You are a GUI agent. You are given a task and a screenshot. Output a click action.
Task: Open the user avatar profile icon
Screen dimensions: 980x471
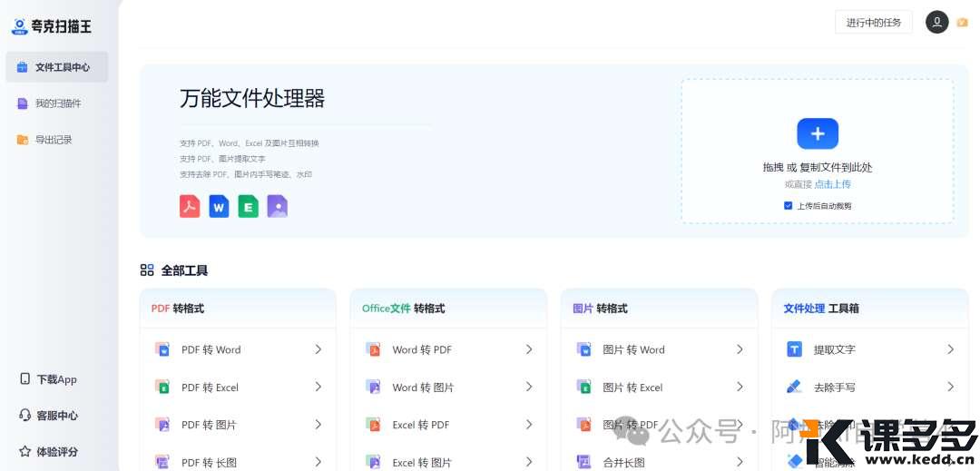[936, 22]
